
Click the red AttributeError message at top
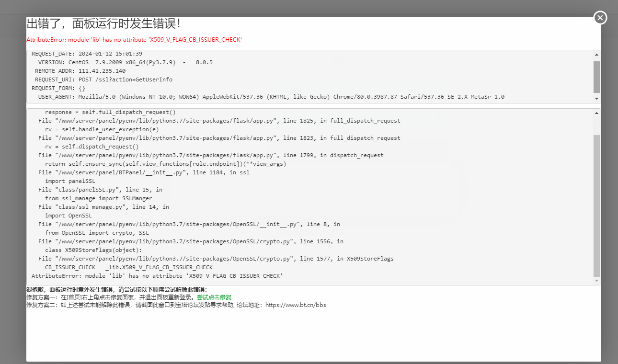point(134,40)
